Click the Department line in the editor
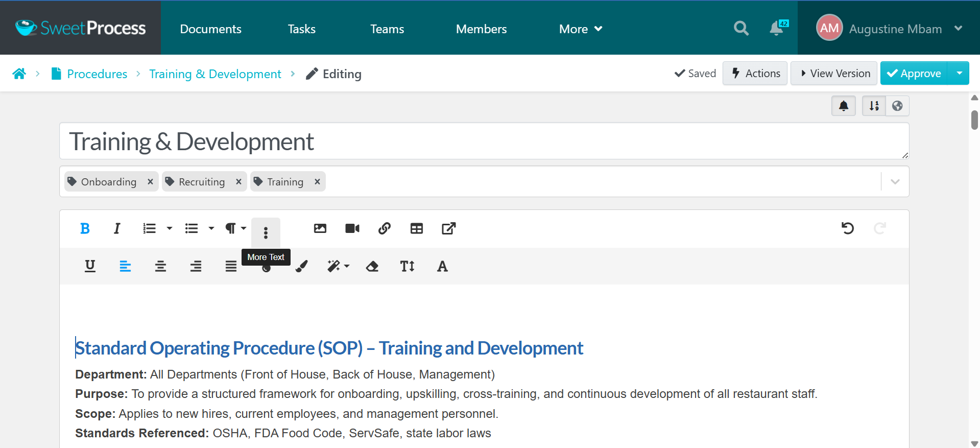980x448 pixels. pos(285,374)
